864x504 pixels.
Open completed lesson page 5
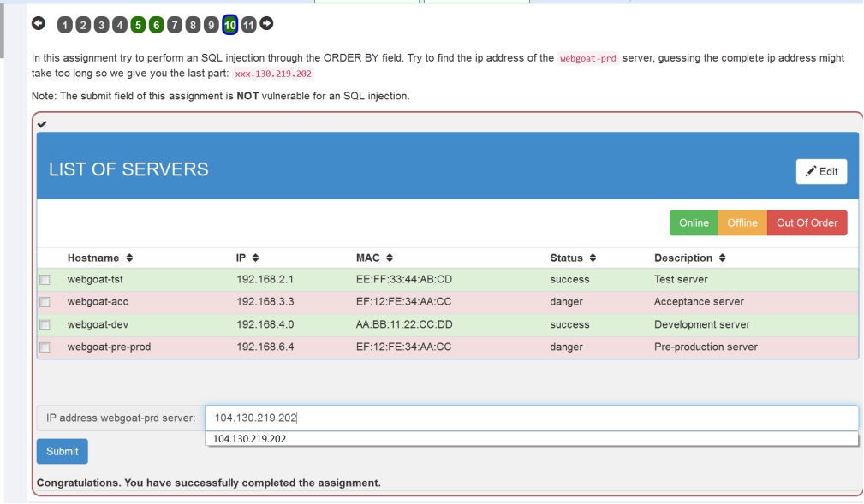click(139, 25)
